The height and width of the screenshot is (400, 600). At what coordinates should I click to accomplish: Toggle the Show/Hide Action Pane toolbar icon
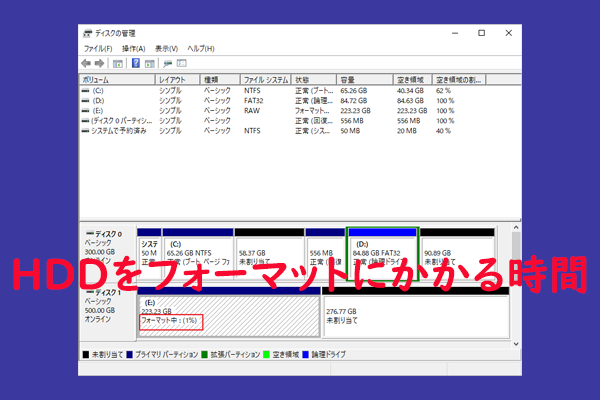coord(150,64)
